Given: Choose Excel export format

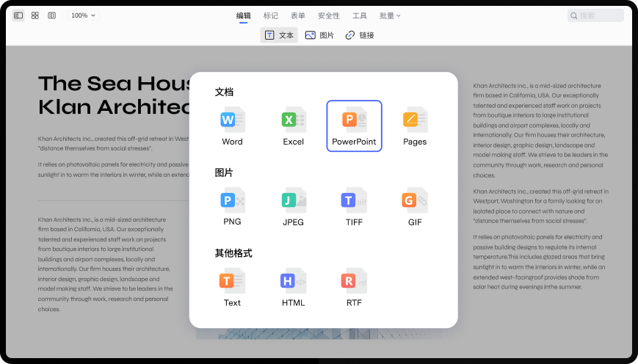Looking at the screenshot, I should (x=294, y=126).
